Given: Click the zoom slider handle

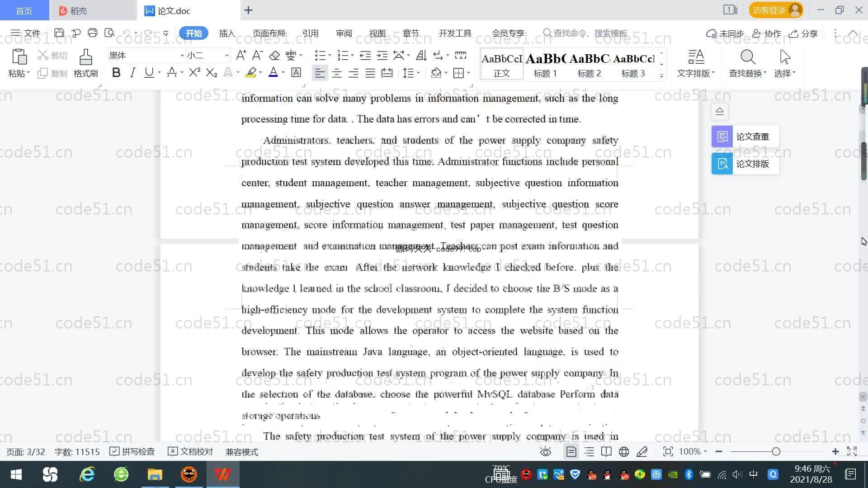Looking at the screenshot, I should tap(776, 451).
